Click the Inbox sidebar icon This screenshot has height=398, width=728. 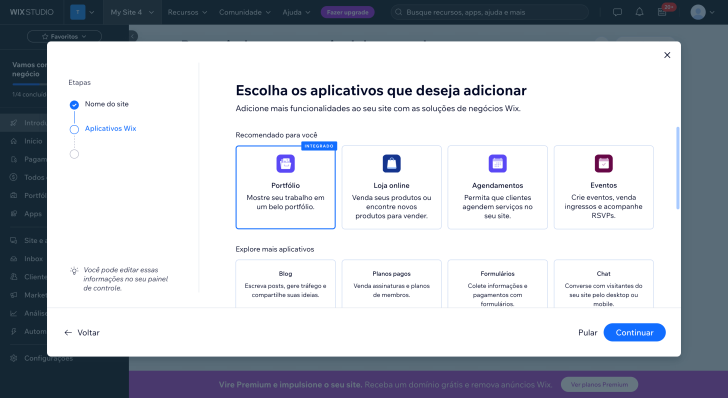tap(14, 259)
